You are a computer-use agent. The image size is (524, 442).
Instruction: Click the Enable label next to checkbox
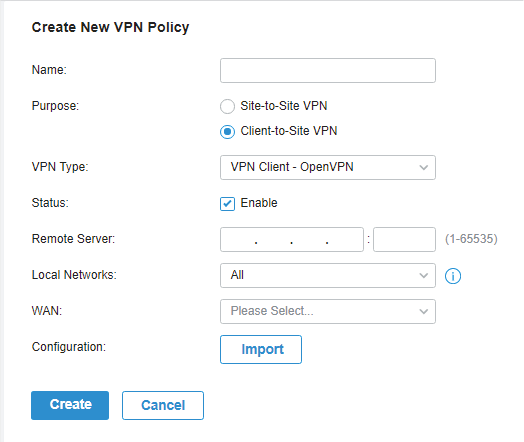pyautogui.click(x=259, y=203)
